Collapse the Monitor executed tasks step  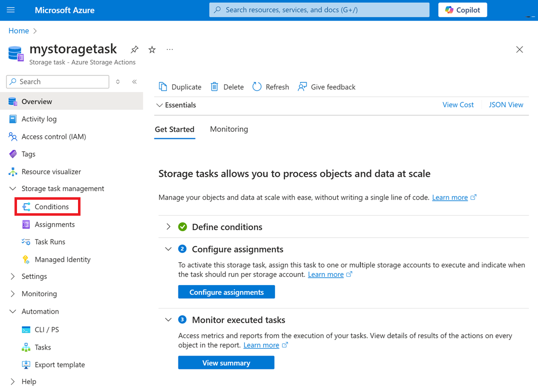pos(168,320)
